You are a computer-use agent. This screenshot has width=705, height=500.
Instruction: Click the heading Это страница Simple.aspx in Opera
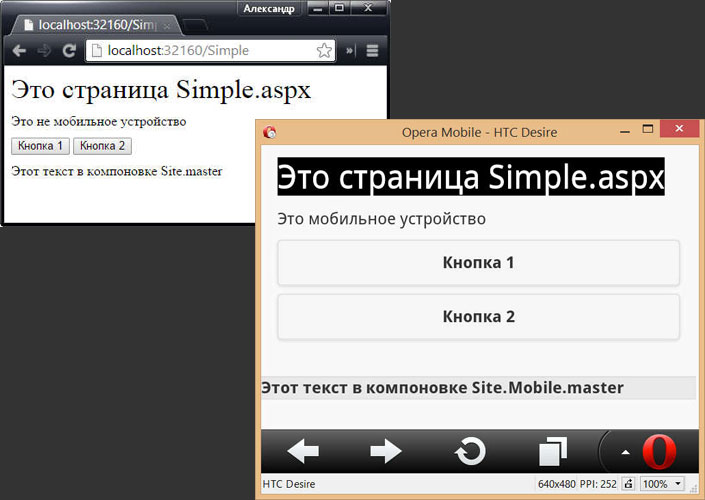tap(471, 177)
